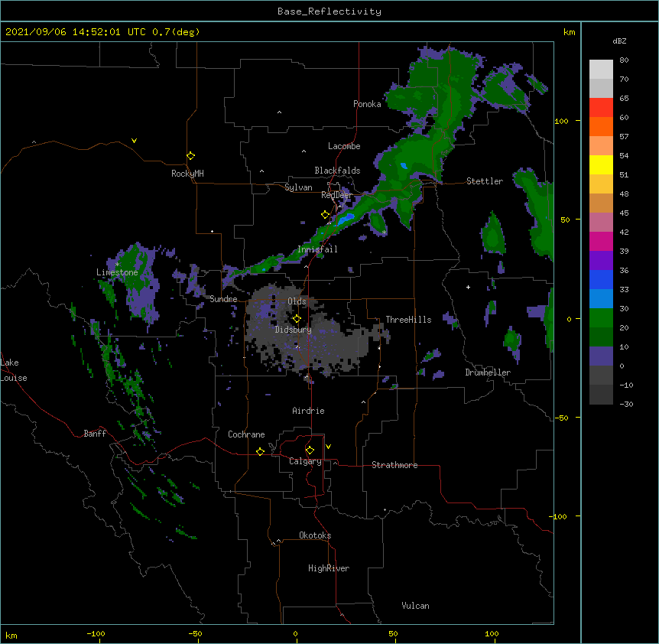Pick the bright yellow swatch below 54 dBZ

tap(601, 164)
